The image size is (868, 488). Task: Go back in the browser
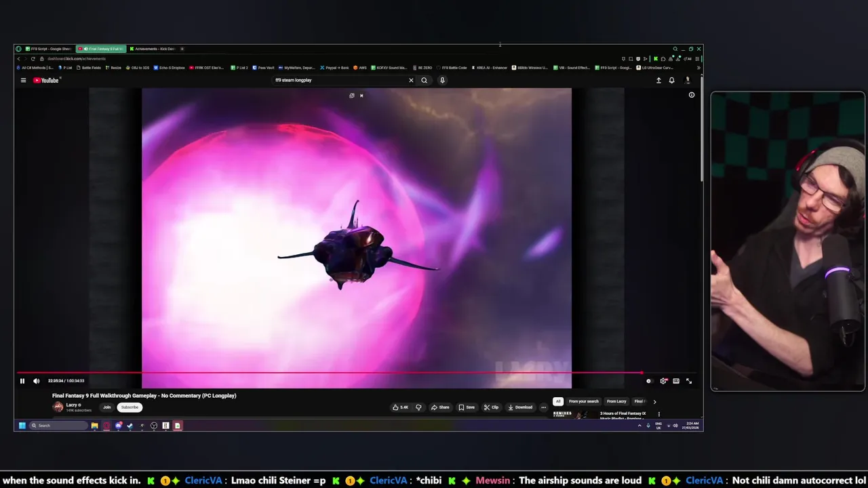(18, 59)
